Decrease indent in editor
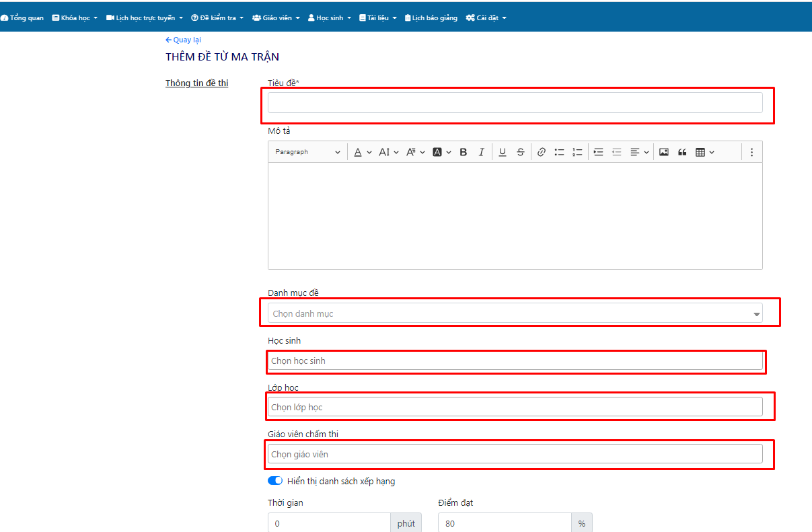This screenshot has height=532, width=812. tap(616, 152)
